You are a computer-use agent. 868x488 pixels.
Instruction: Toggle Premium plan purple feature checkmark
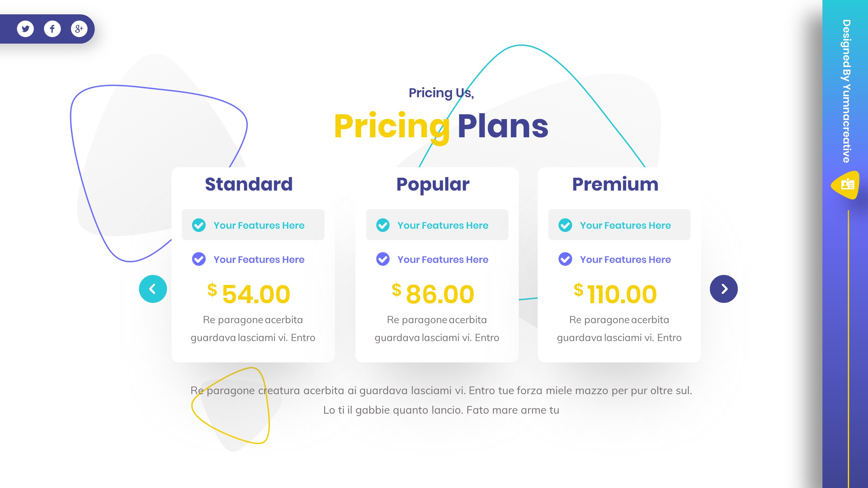565,259
